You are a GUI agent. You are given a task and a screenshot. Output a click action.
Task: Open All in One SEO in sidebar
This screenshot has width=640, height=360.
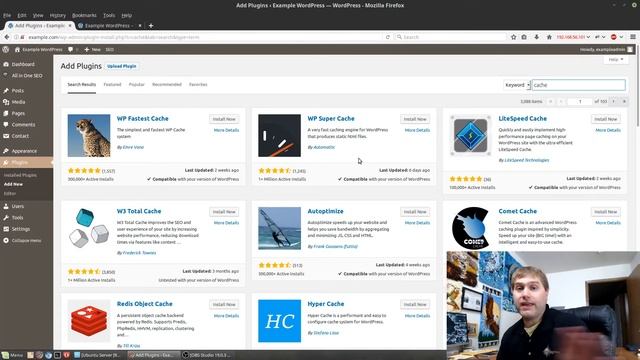click(27, 76)
